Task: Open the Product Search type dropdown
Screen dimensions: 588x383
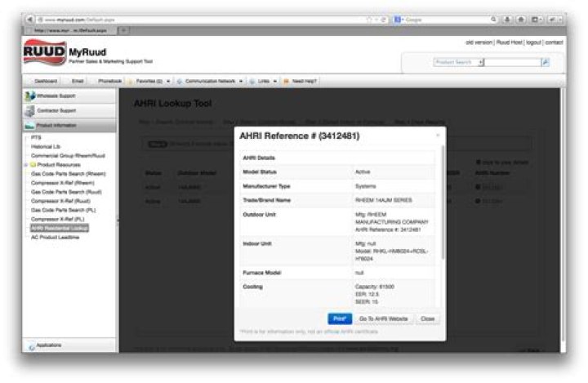Action: (480, 62)
